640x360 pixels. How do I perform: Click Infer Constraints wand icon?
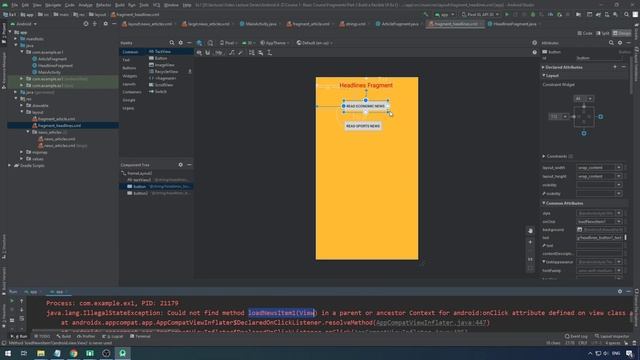pyautogui.click(x=240, y=53)
